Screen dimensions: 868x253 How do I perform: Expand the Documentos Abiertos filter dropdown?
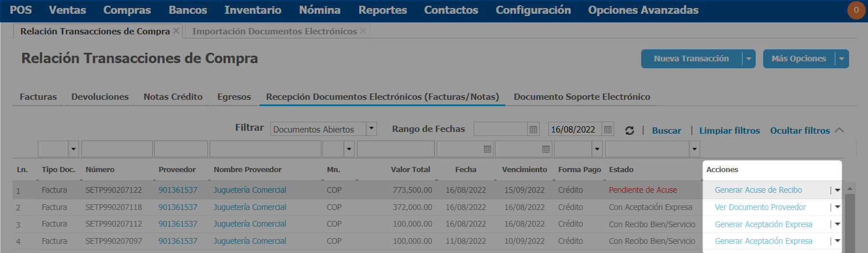(x=371, y=130)
